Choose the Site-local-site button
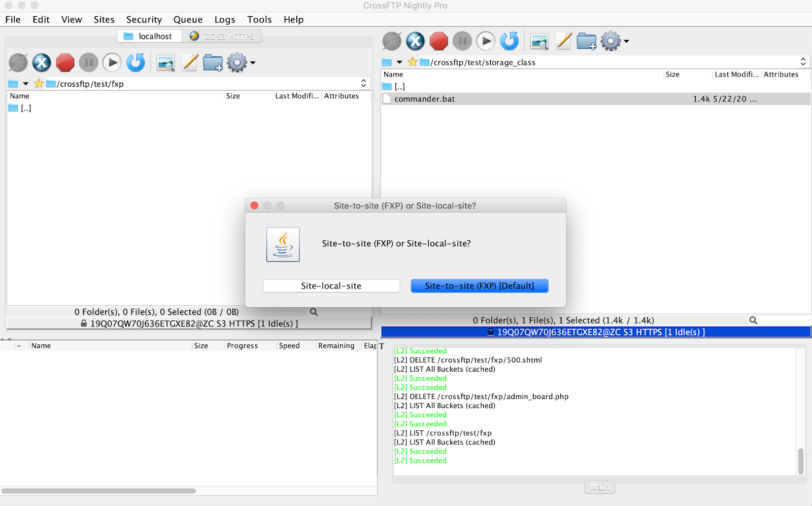The height and width of the screenshot is (506, 812). tap(331, 286)
